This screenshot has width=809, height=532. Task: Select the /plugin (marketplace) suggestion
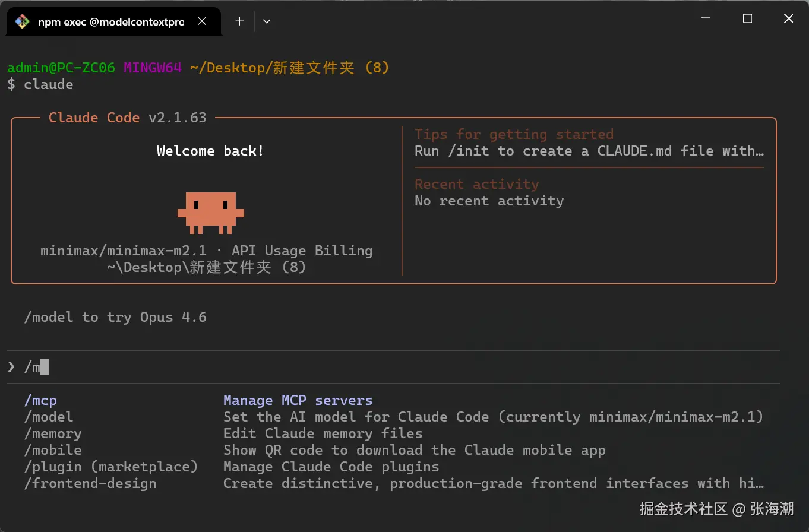click(x=111, y=467)
